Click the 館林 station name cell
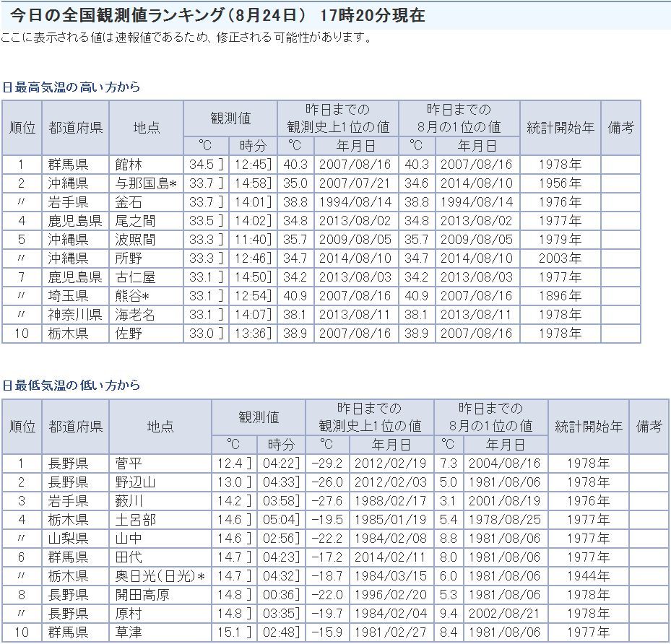 tap(129, 165)
